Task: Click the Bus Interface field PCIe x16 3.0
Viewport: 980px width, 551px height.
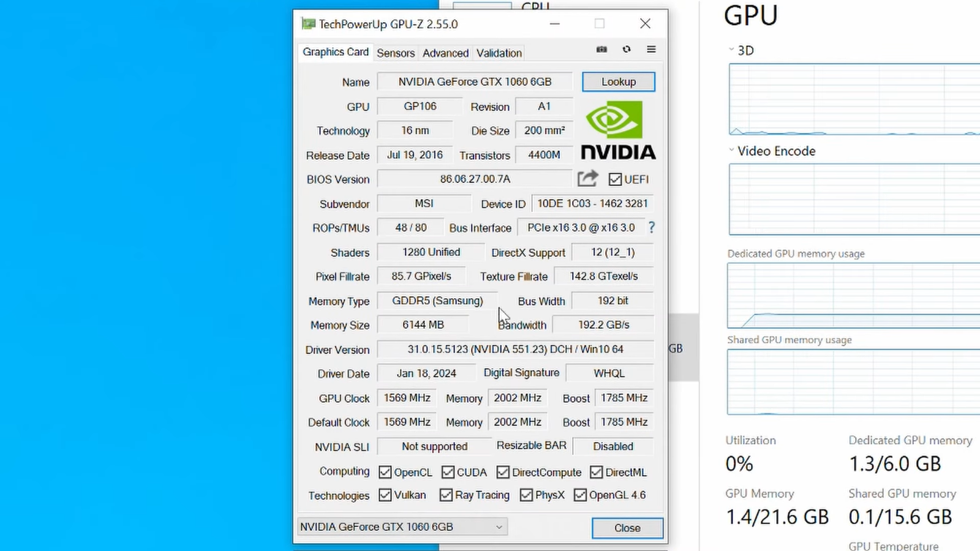Action: pyautogui.click(x=581, y=228)
